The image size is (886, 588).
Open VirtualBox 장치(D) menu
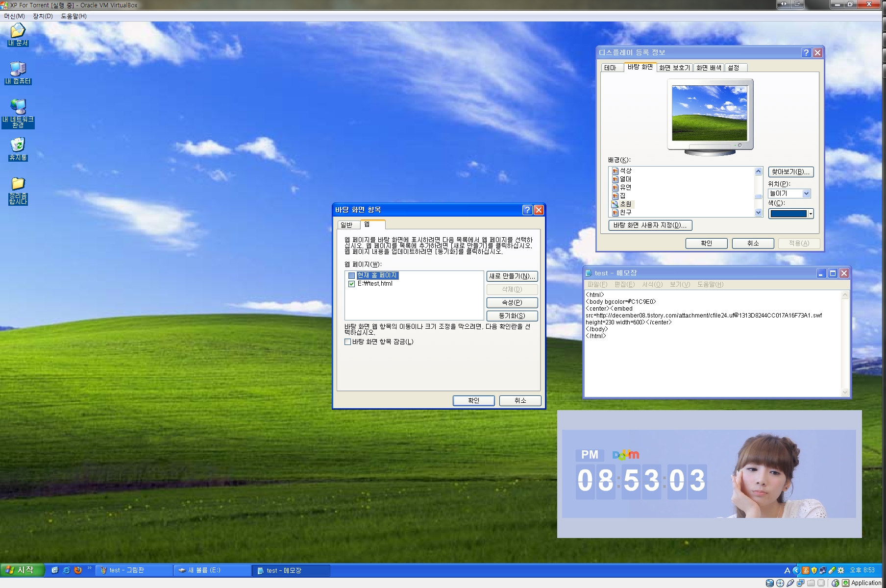click(43, 16)
